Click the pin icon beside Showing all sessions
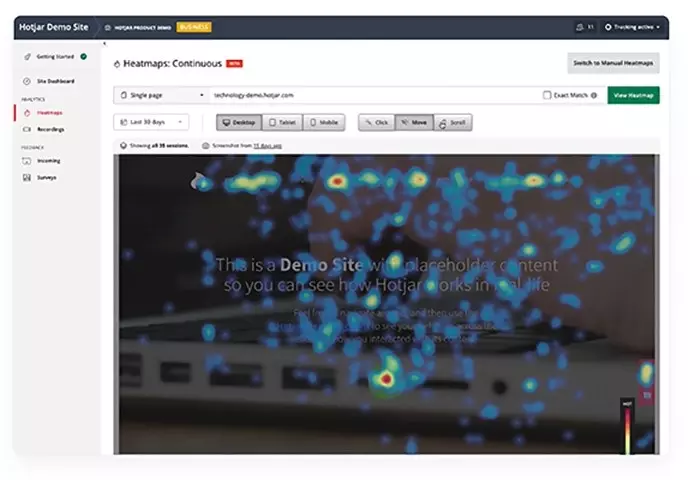The width and height of the screenshot is (700, 480). (x=124, y=146)
